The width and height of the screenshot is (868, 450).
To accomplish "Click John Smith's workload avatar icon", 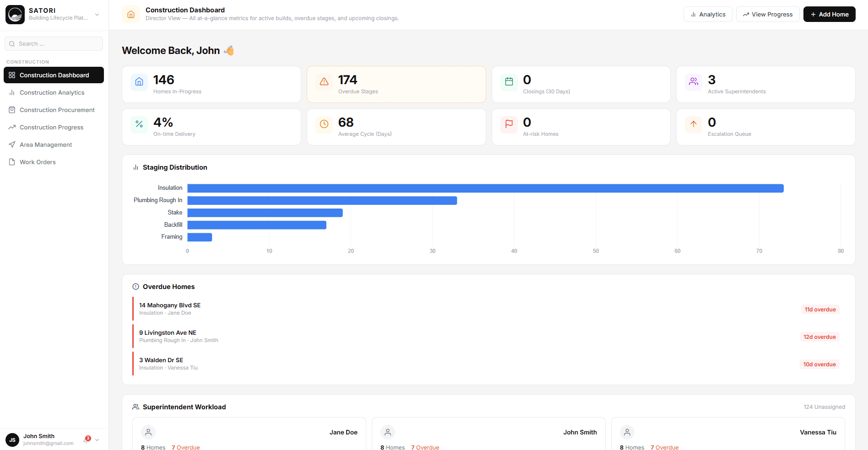I will coord(388,432).
